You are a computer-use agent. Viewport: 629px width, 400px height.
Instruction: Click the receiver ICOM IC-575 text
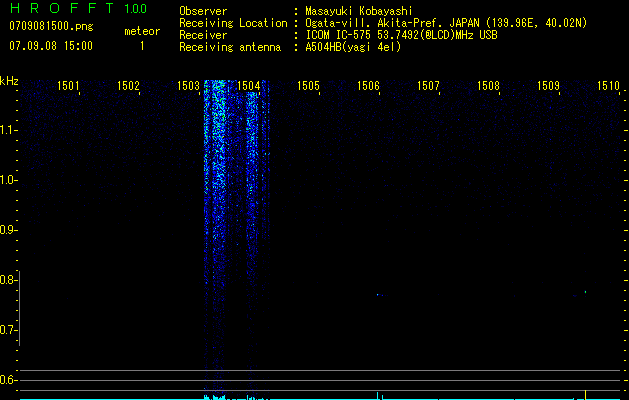click(x=339, y=35)
